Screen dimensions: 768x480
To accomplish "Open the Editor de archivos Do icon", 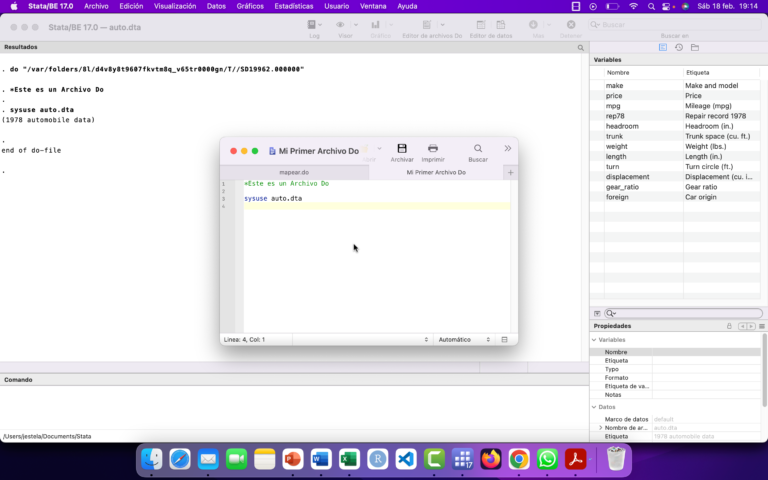I will pos(427,24).
